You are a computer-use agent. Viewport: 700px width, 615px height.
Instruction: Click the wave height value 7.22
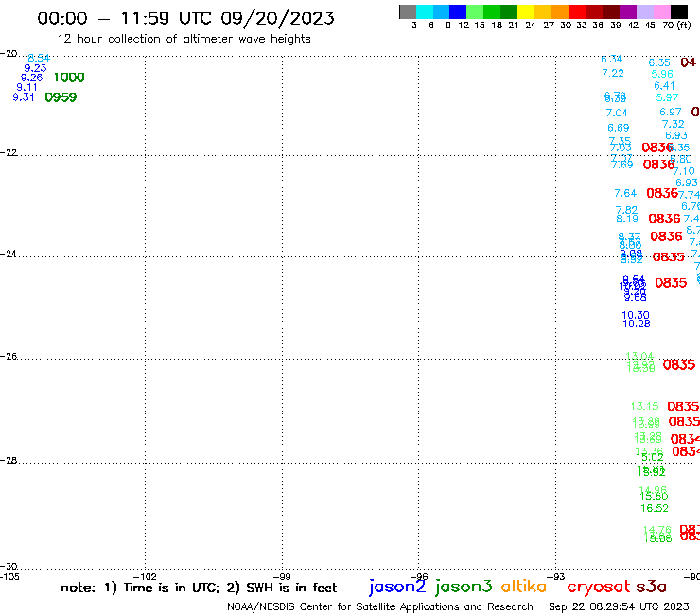pyautogui.click(x=613, y=73)
